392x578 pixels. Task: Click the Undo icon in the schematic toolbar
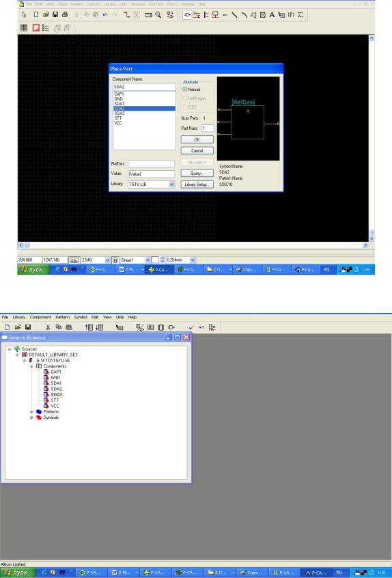point(105,15)
